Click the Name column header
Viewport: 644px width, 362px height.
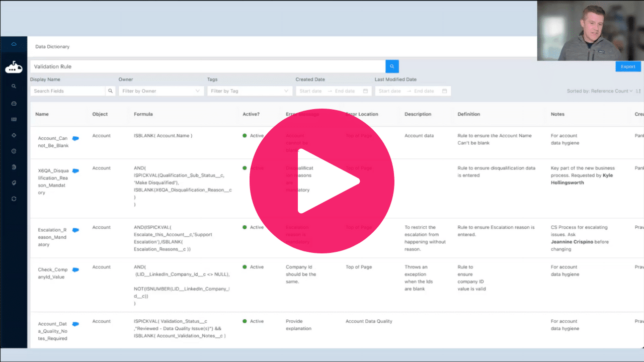tap(42, 114)
